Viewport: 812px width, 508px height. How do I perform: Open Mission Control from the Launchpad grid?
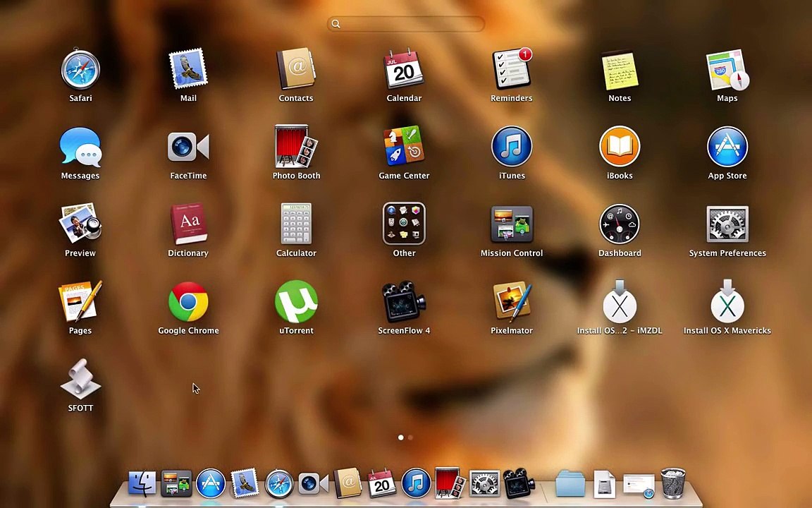(x=512, y=224)
